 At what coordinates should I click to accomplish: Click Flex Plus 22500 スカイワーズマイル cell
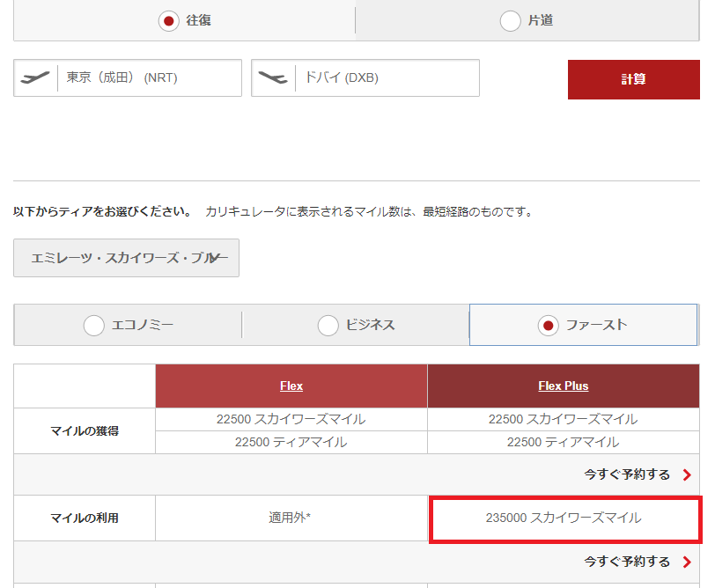564,419
